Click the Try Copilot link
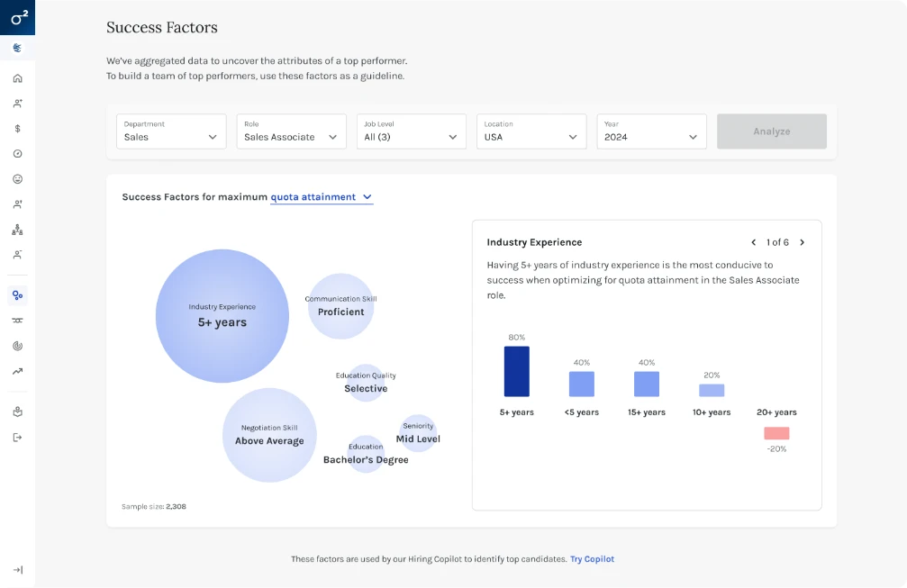Image resolution: width=907 pixels, height=588 pixels. [593, 559]
